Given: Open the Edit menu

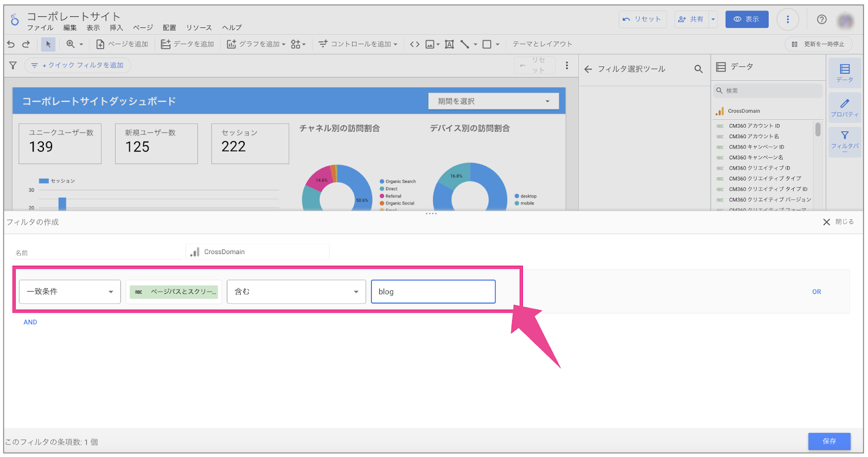Looking at the screenshot, I should coord(70,28).
